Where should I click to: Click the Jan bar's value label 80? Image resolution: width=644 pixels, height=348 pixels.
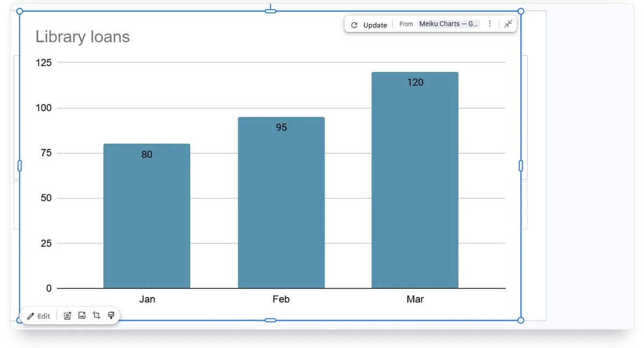pyautogui.click(x=147, y=154)
